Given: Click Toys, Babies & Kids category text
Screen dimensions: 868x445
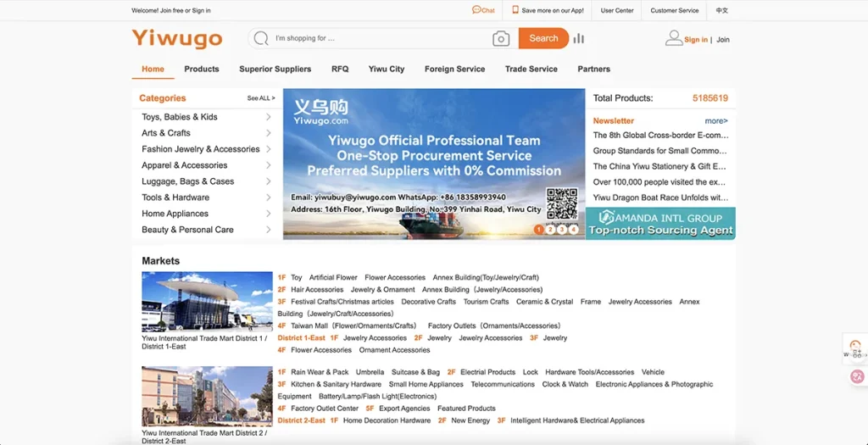Looking at the screenshot, I should (x=180, y=117).
